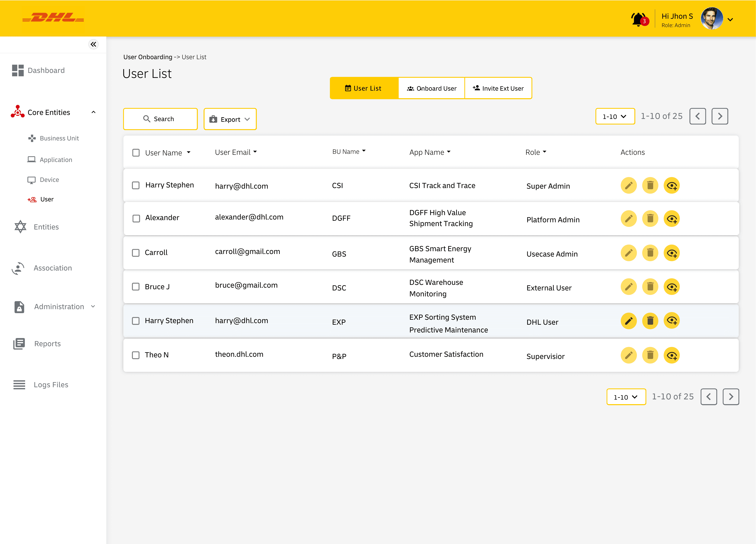View details for Theo N via eye icon
Screen dimensions: 756x544
click(672, 355)
